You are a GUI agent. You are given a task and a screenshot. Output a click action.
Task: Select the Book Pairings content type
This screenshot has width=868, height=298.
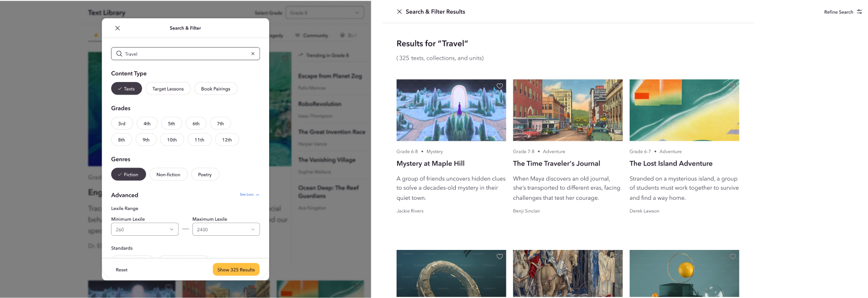click(x=215, y=89)
